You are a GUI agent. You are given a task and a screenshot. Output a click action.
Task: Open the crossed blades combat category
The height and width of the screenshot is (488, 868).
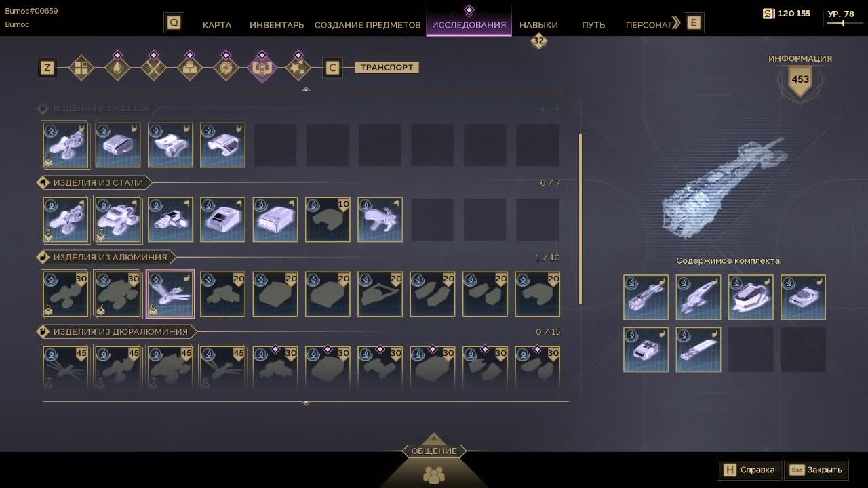pos(153,68)
